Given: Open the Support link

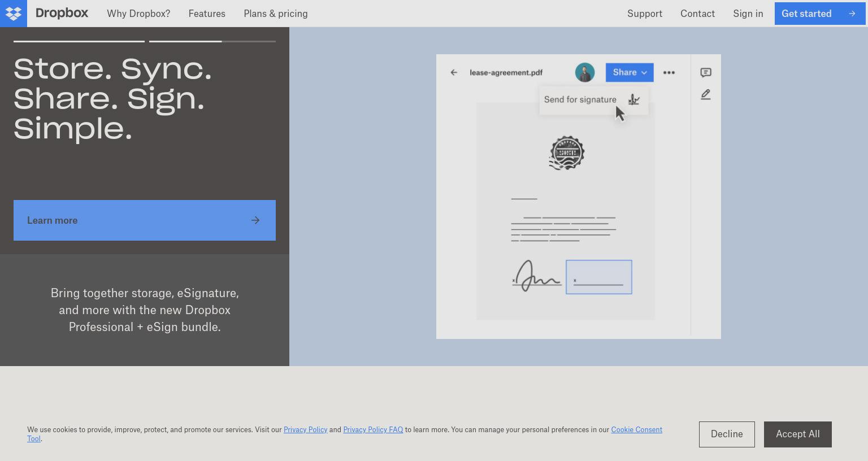Looking at the screenshot, I should 645,14.
